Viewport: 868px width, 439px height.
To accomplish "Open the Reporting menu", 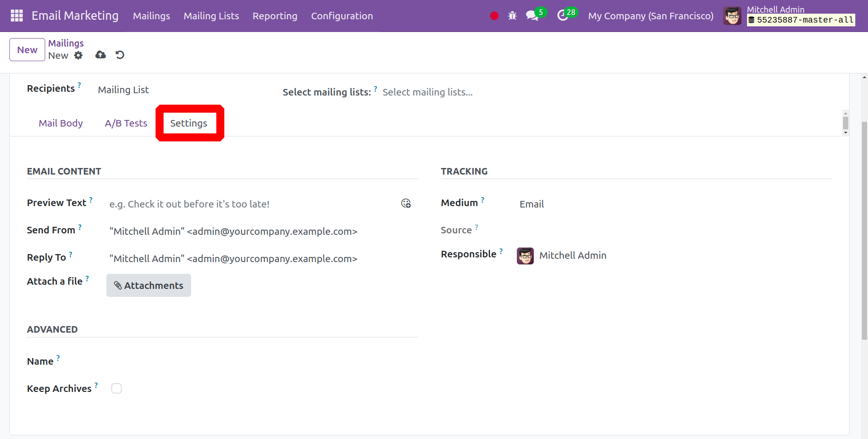I will tap(275, 16).
